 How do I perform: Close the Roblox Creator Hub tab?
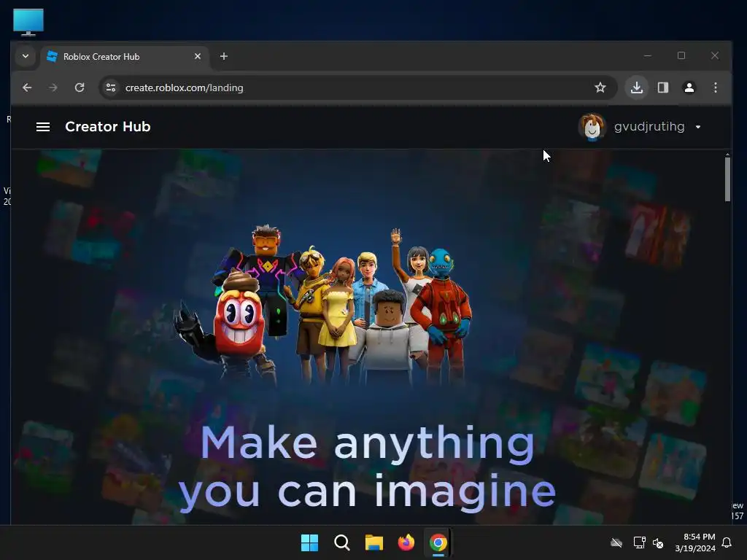coord(198,56)
